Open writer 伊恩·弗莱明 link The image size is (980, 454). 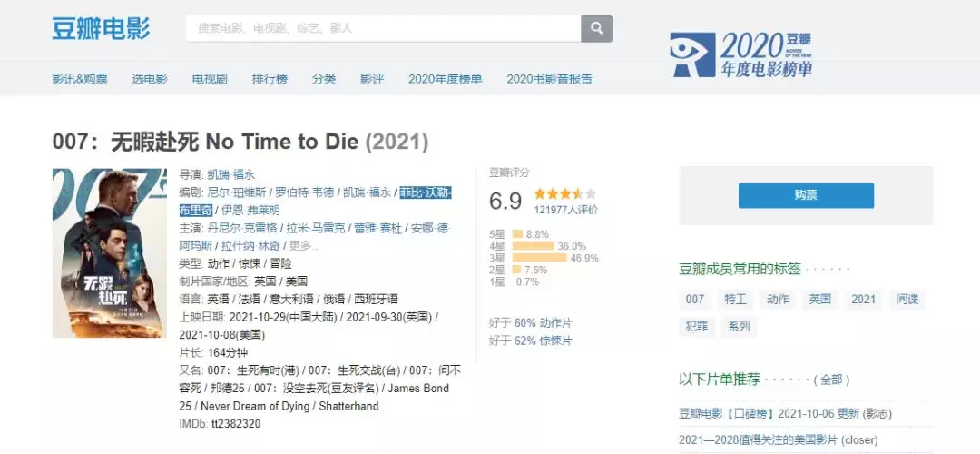coord(251,210)
